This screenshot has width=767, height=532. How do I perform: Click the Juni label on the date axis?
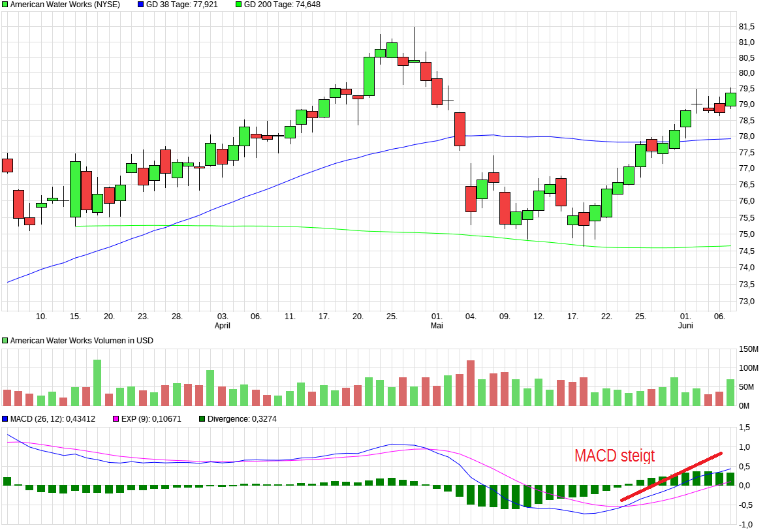coord(685,325)
